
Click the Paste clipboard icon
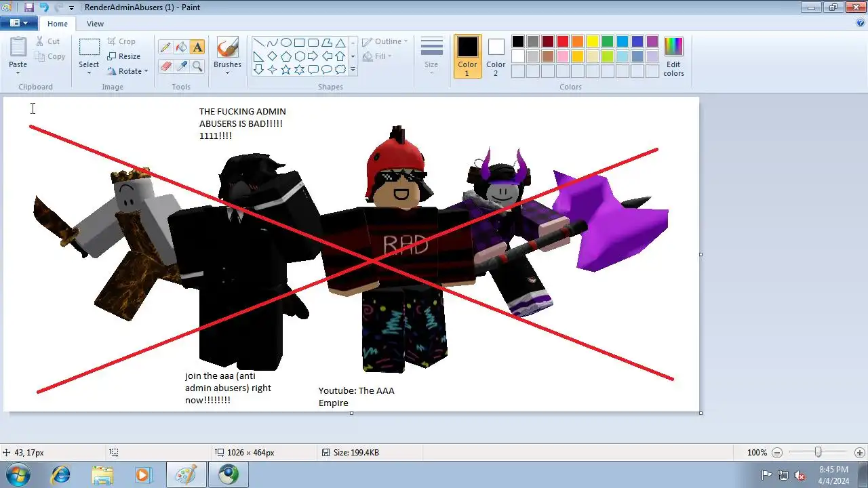tap(18, 47)
